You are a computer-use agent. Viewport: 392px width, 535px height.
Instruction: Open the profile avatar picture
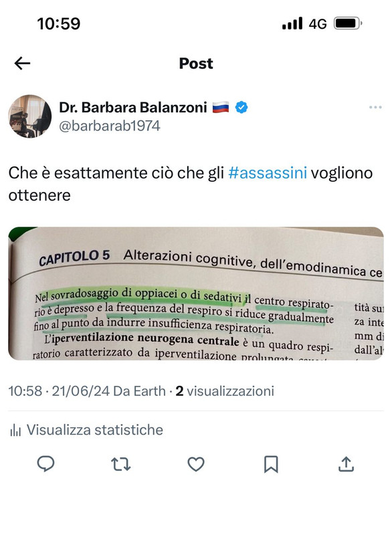(x=29, y=116)
